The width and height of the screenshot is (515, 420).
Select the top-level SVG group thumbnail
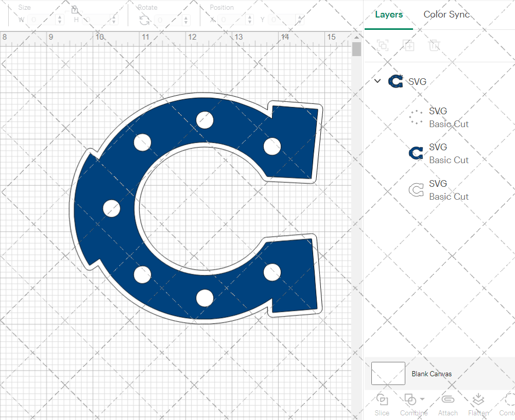[396, 81]
